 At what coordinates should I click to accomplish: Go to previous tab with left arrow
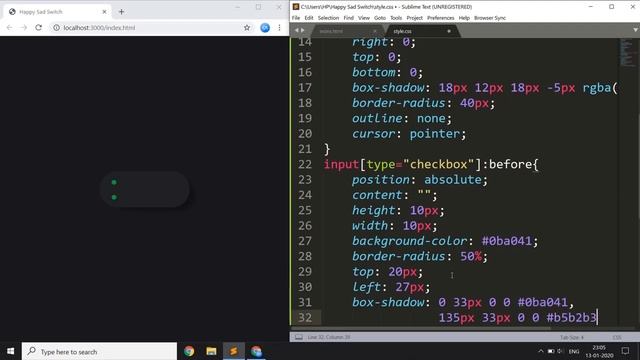click(x=297, y=30)
